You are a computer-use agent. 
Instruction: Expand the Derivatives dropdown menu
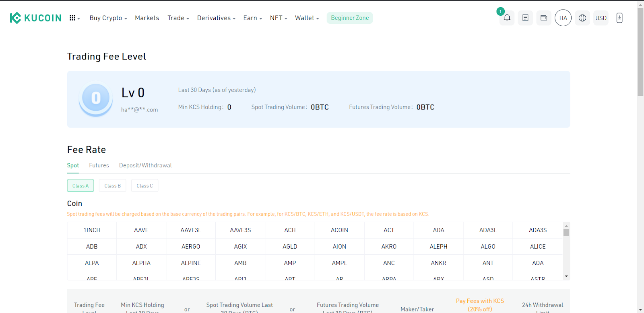pyautogui.click(x=216, y=18)
